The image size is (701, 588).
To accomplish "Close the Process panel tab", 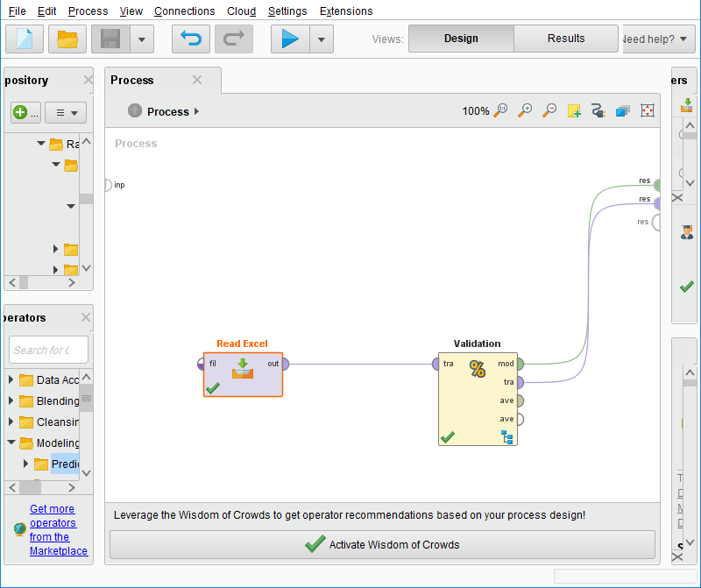I will [197, 80].
